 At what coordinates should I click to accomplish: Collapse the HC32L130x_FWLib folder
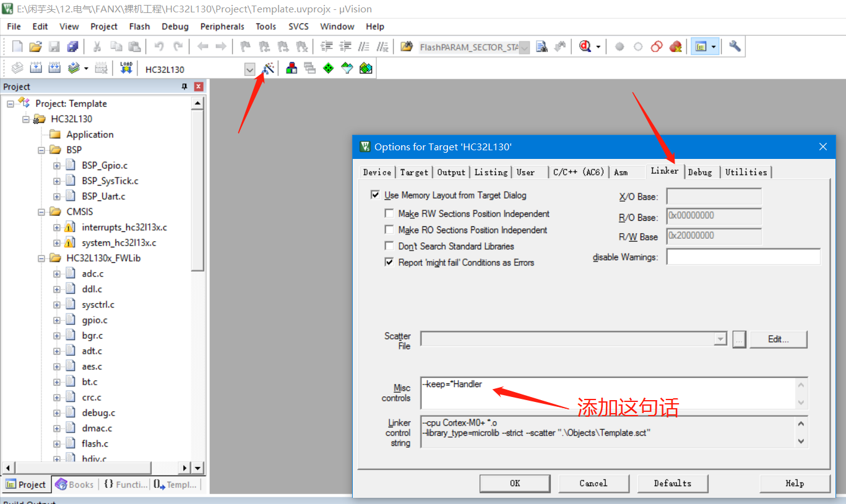41,258
